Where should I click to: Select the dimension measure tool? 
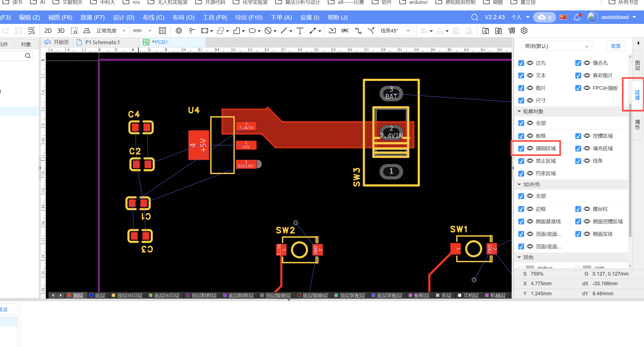point(313,31)
